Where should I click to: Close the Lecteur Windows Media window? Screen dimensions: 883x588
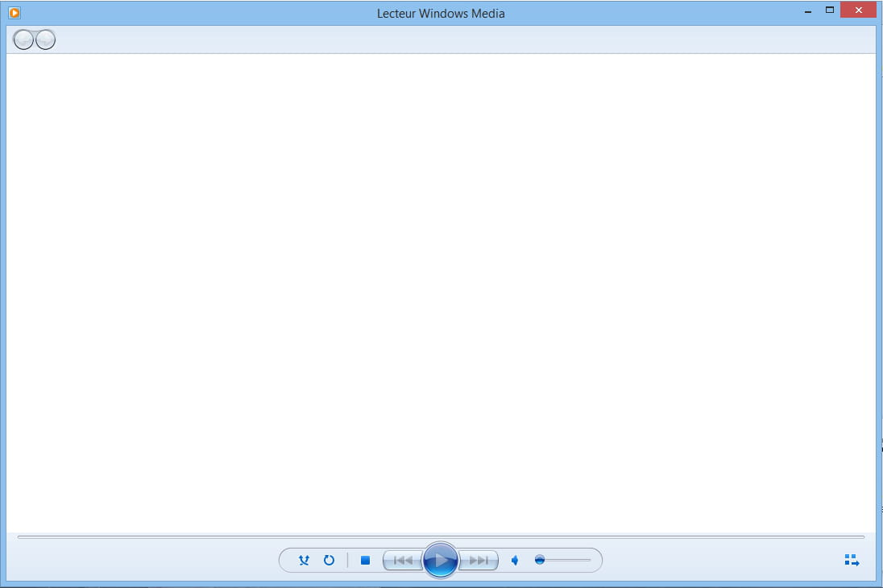tap(858, 10)
